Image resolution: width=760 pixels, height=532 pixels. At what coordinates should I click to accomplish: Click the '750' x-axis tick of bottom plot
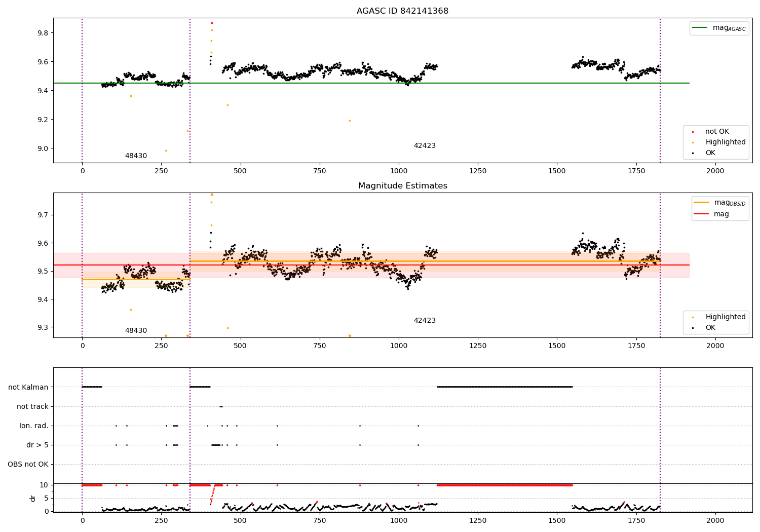click(320, 521)
